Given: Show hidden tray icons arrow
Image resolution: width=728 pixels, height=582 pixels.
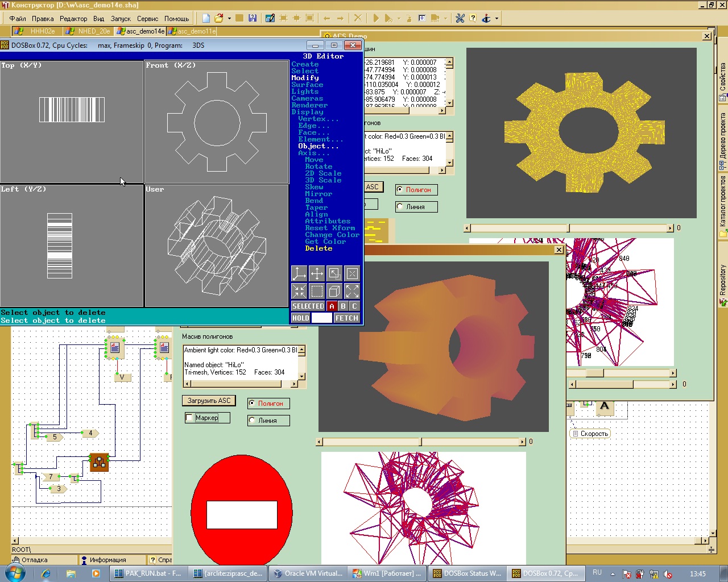Looking at the screenshot, I should [x=613, y=573].
